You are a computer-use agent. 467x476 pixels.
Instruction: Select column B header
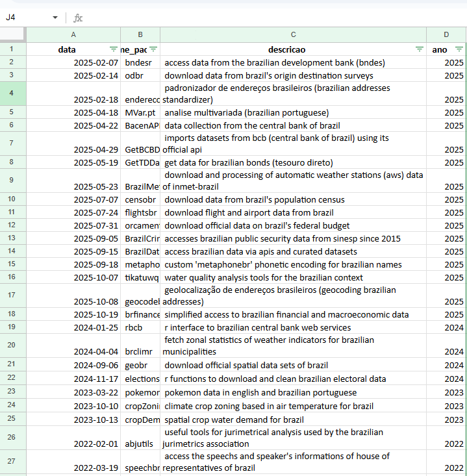tap(140, 34)
